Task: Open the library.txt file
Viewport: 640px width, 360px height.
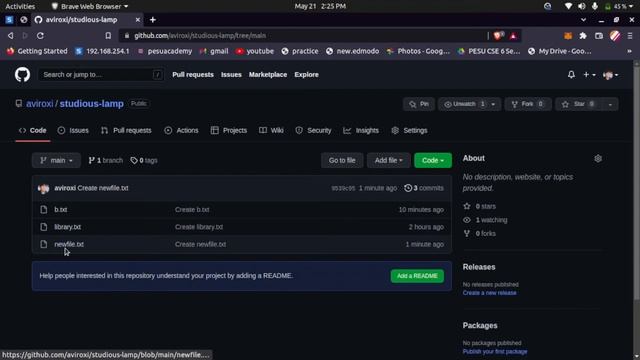Action: (x=67, y=227)
